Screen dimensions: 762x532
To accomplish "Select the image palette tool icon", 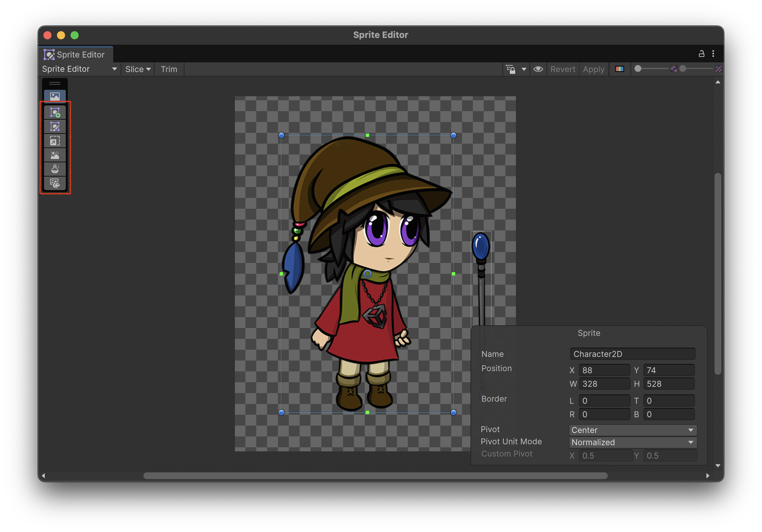I will point(55,183).
